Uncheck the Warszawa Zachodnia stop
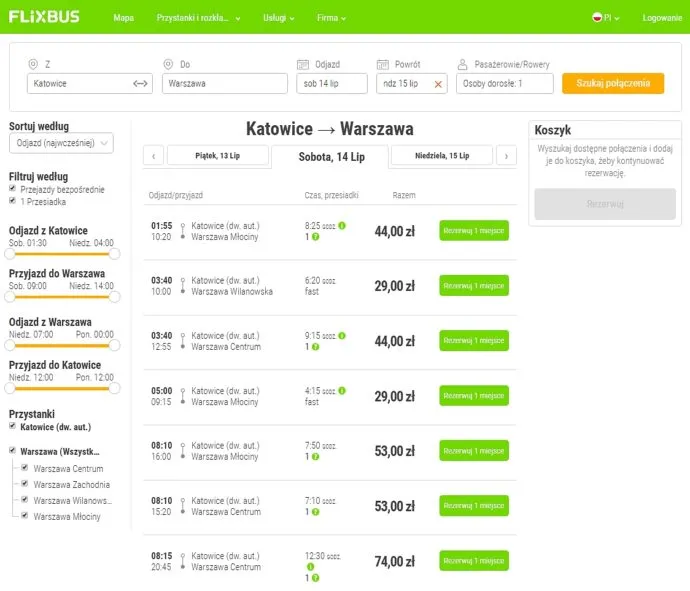 coord(26,484)
